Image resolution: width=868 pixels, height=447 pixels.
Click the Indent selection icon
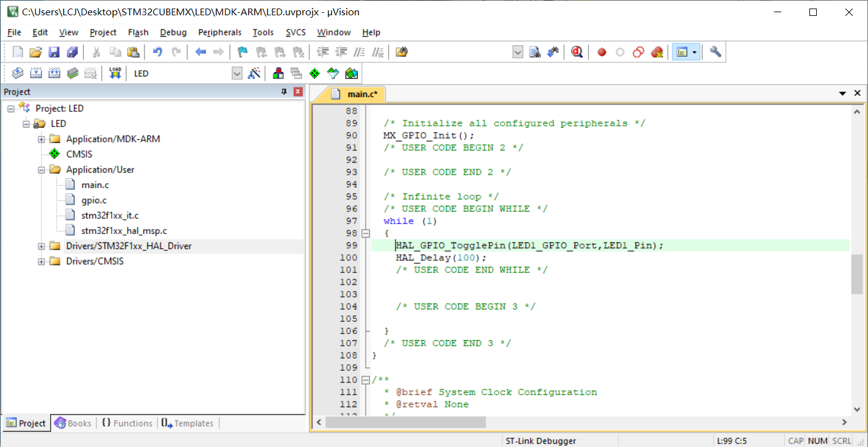[324, 52]
